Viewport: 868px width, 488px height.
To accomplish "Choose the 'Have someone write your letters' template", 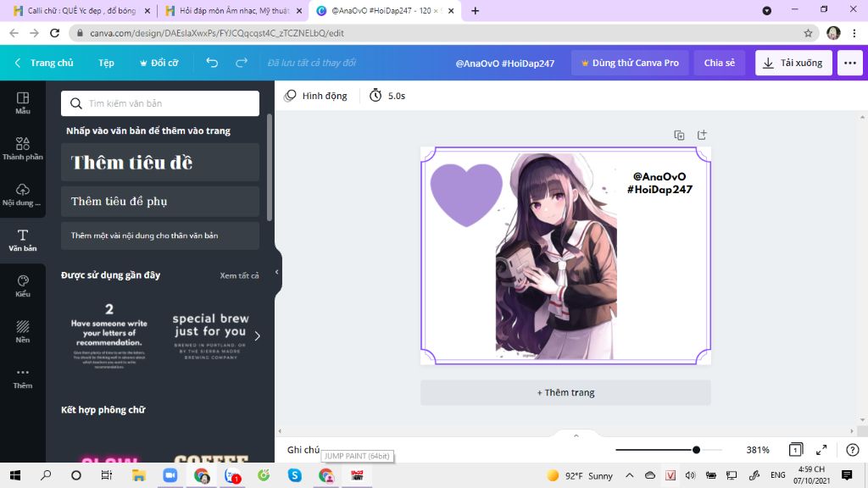I will (x=109, y=335).
